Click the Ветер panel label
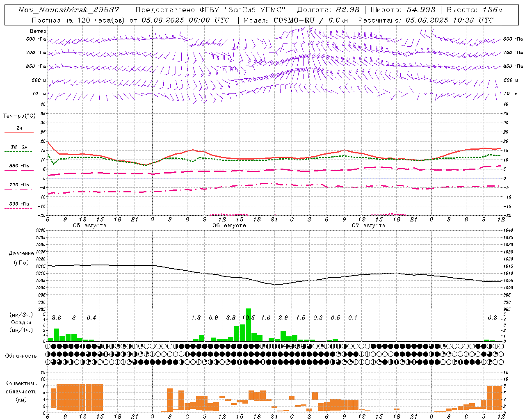Screen dimensions: 525x420 click(x=38, y=31)
